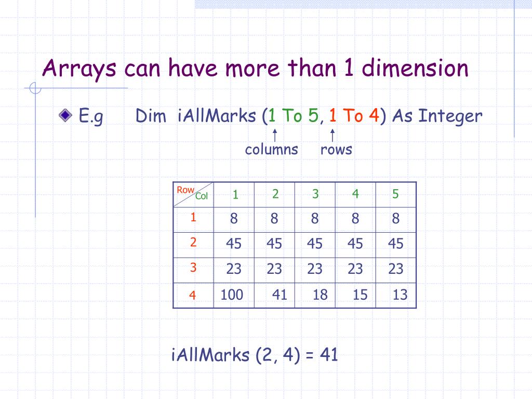Click the green "Col" table corner label
This screenshot has height=399, width=532.
tap(202, 196)
